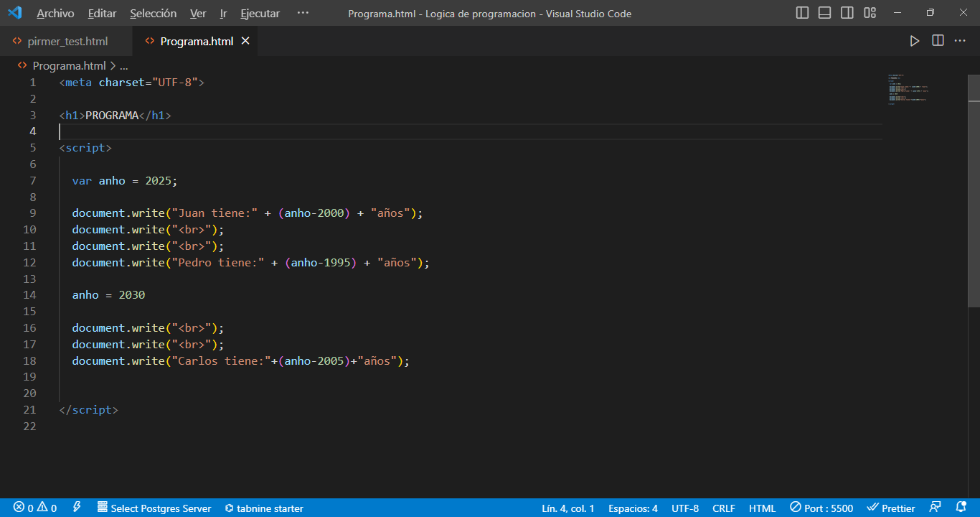The height and width of the screenshot is (517, 980).
Task: Click the Prettier status bar item
Action: (x=891, y=508)
